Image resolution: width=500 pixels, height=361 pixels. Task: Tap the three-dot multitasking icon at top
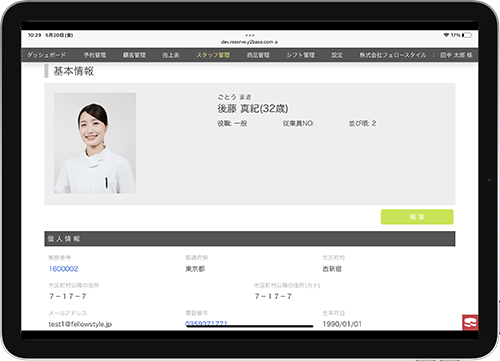[250, 35]
